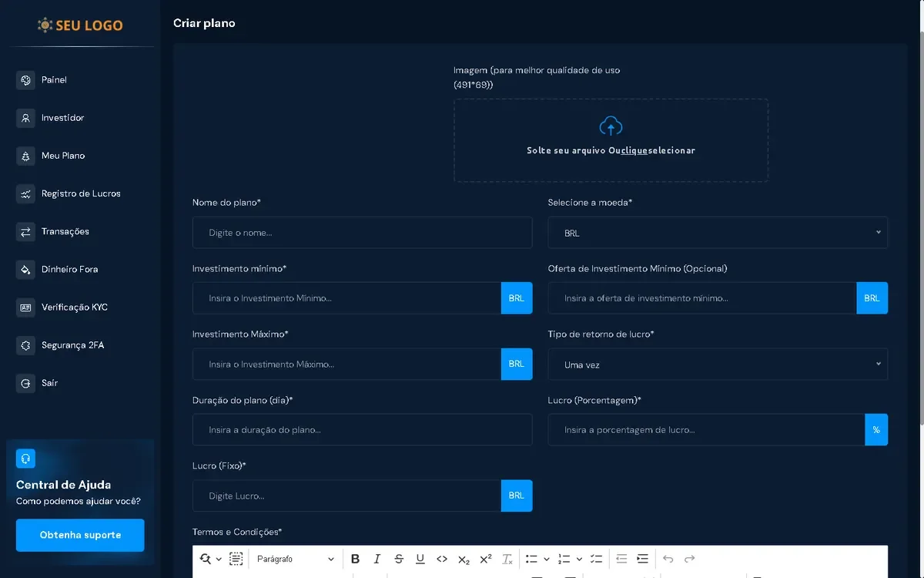Focus the Nome do plano input field
The image size is (924, 578).
362,233
